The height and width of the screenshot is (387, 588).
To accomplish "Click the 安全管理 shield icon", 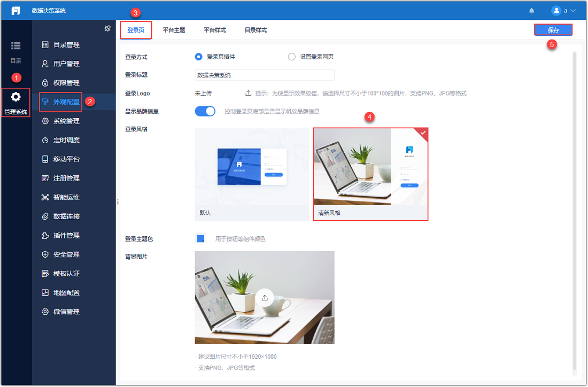I will coord(45,254).
